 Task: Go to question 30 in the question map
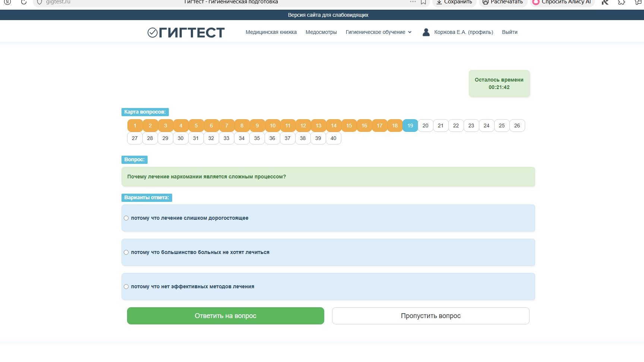click(x=180, y=138)
